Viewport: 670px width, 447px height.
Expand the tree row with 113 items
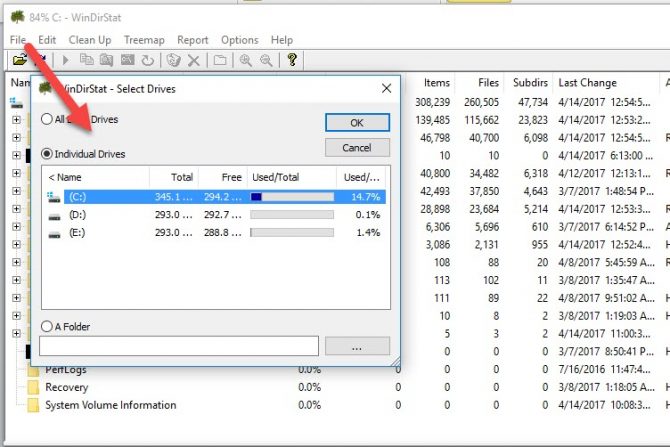[x=16, y=280]
